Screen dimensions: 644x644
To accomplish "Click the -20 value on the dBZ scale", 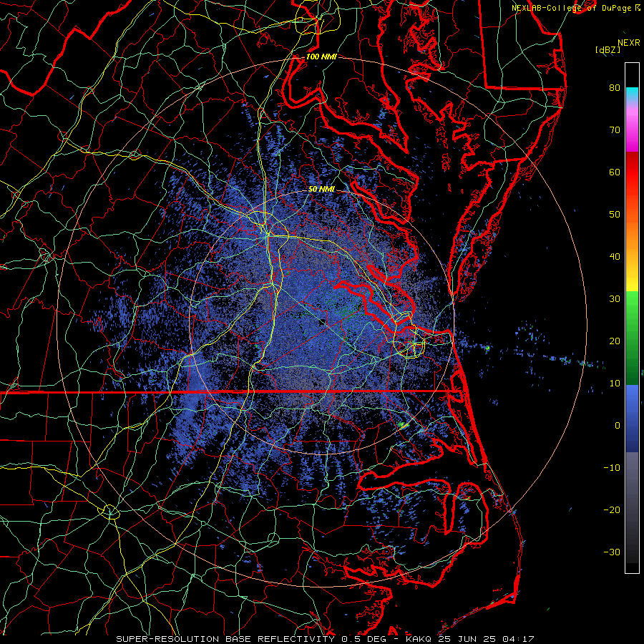I will tap(612, 509).
